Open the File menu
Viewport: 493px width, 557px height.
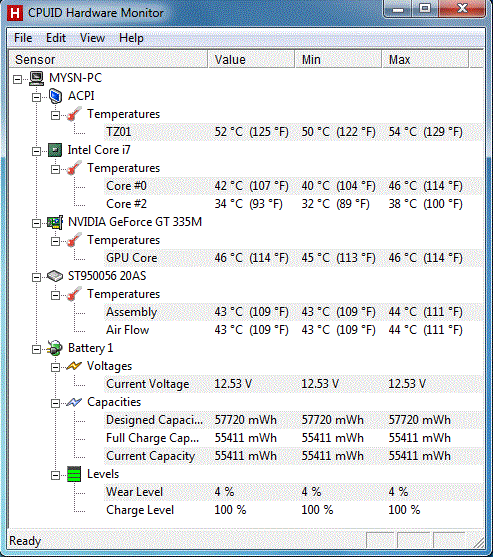click(23, 38)
